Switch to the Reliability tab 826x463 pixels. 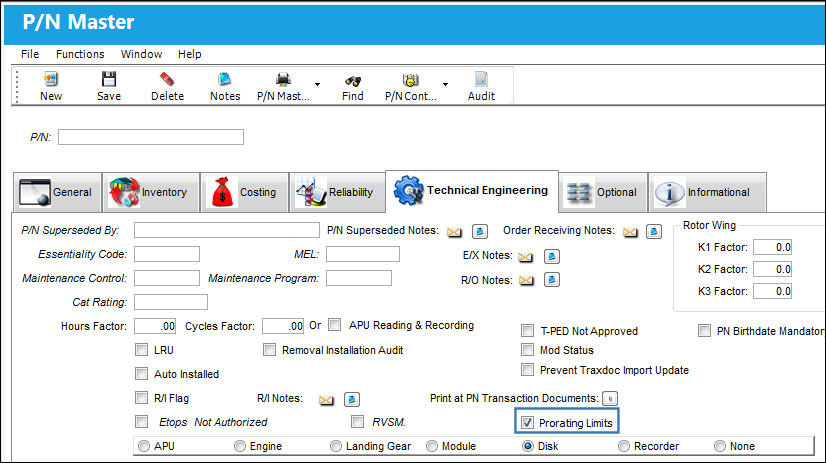[337, 192]
